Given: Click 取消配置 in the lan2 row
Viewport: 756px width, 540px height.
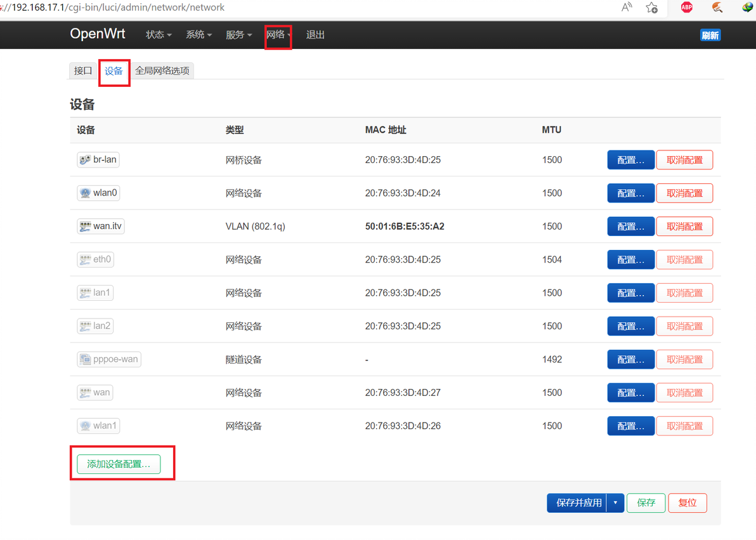Looking at the screenshot, I should pyautogui.click(x=684, y=326).
